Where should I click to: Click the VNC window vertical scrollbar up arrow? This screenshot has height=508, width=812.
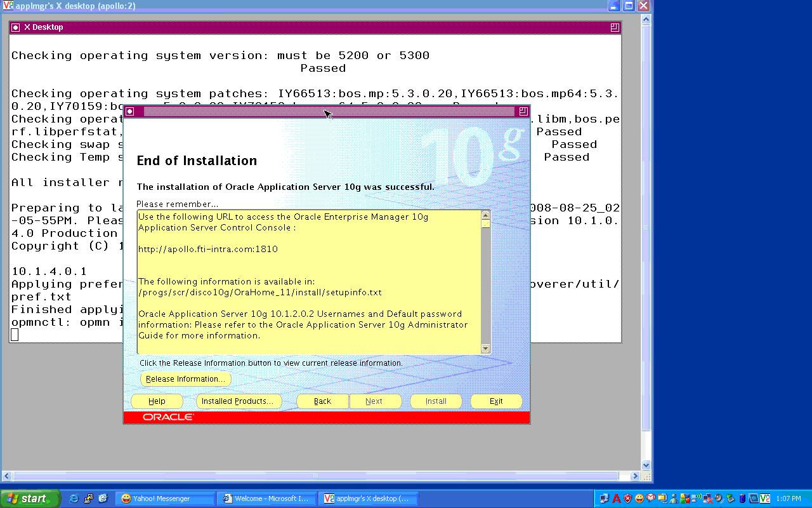tap(646, 20)
